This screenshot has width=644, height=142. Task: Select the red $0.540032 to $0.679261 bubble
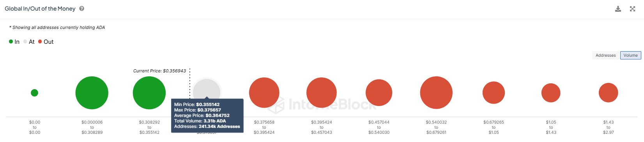click(436, 93)
